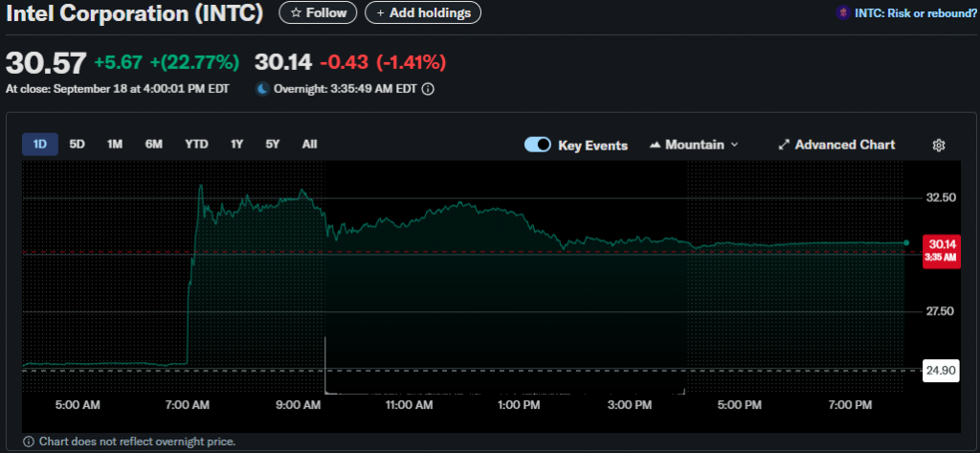Open the Mountain chart type dropdown
The image size is (980, 453).
click(694, 145)
